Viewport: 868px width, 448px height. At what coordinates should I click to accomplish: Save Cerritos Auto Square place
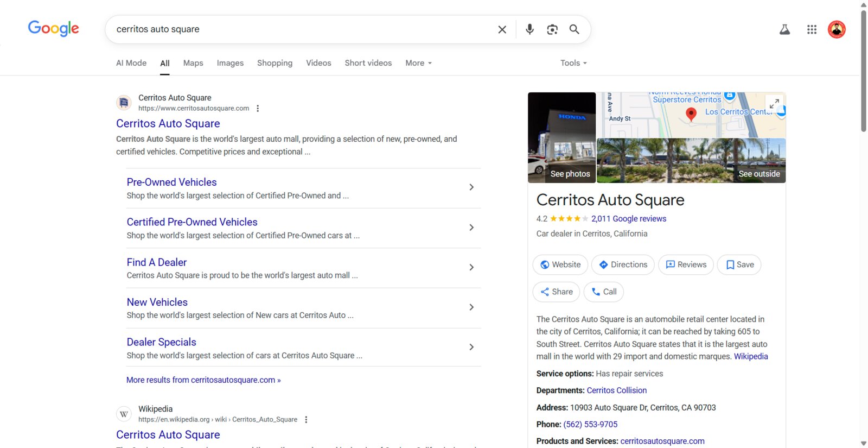pos(739,264)
